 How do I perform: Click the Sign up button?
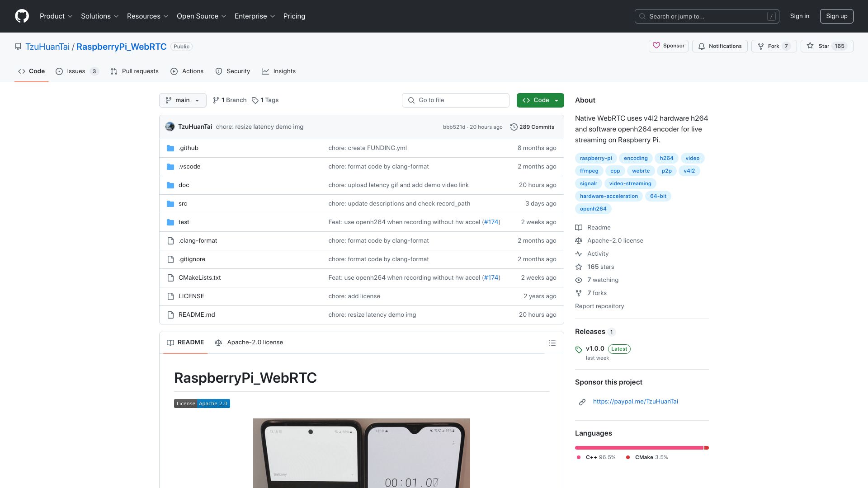(x=836, y=16)
